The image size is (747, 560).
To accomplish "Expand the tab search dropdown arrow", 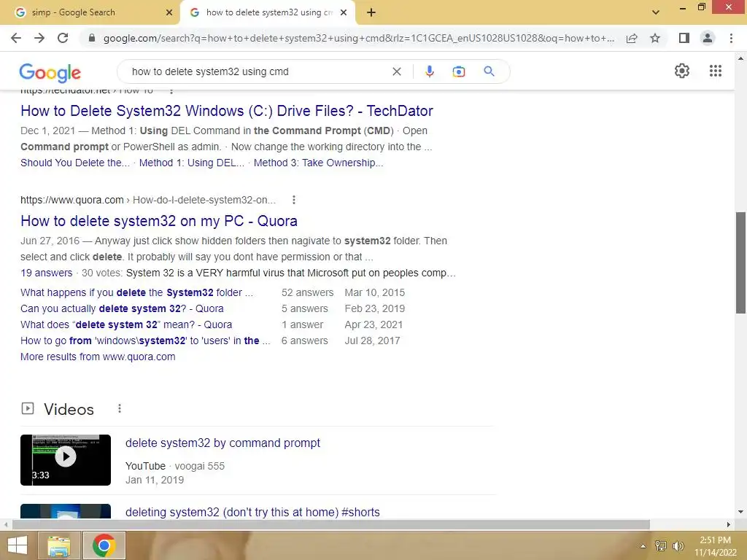I will coord(656,13).
